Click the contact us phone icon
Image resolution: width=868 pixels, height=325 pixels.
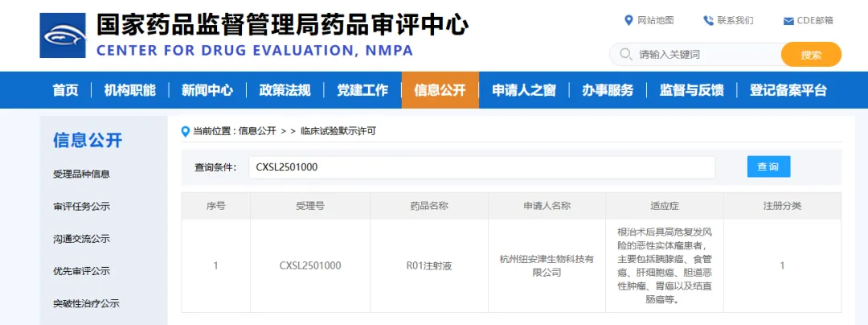pyautogui.click(x=708, y=20)
